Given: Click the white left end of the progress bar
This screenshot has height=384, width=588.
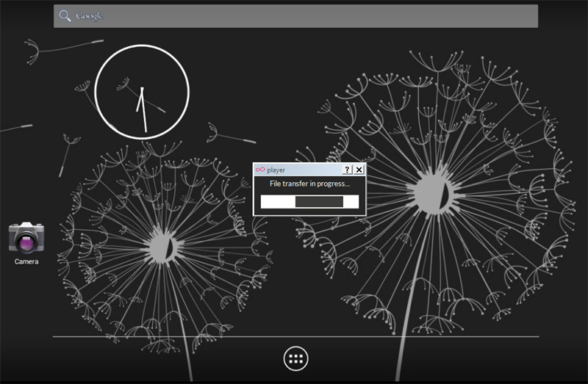Looking at the screenshot, I should (x=277, y=202).
